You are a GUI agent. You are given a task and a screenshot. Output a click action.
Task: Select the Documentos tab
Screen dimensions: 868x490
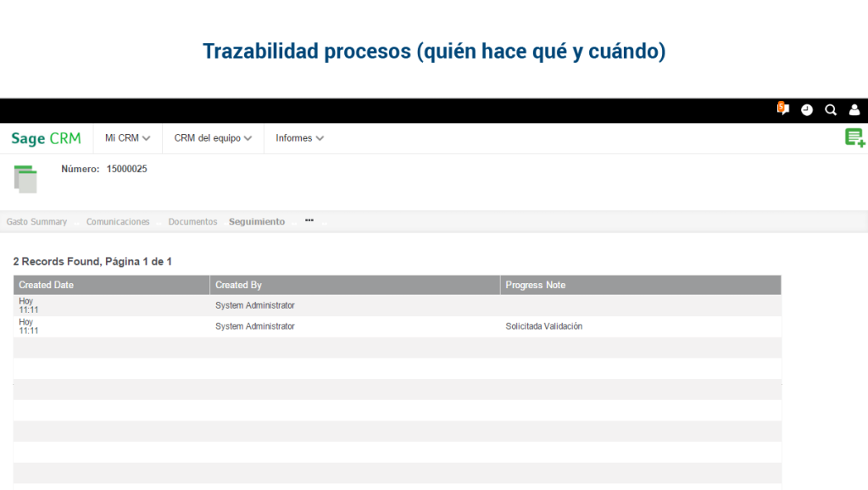tap(192, 221)
